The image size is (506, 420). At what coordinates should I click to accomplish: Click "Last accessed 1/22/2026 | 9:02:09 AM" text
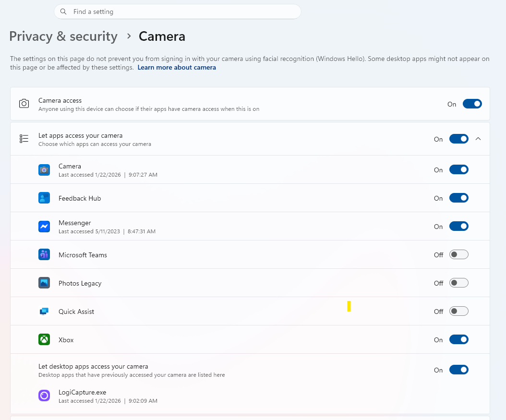click(x=108, y=401)
